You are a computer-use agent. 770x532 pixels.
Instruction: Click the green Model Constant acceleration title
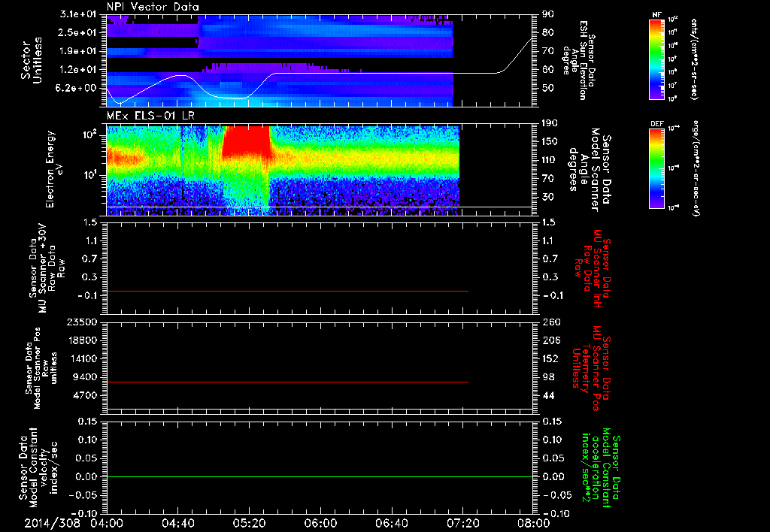click(x=600, y=468)
